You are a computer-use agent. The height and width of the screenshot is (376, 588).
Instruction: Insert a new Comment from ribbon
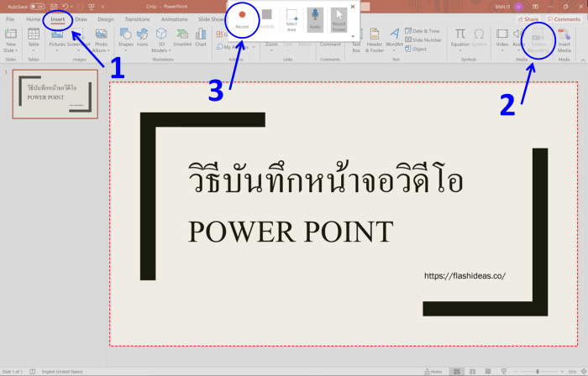(x=330, y=44)
